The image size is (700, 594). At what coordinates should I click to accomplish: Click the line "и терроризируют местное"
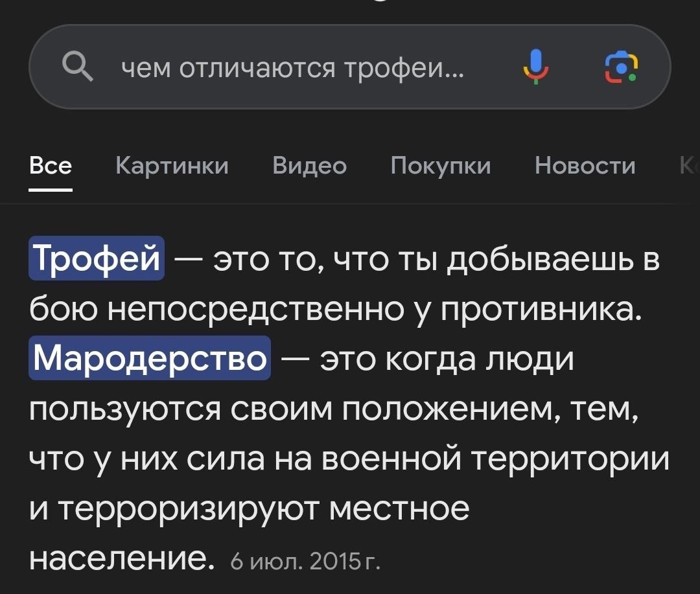tap(249, 508)
